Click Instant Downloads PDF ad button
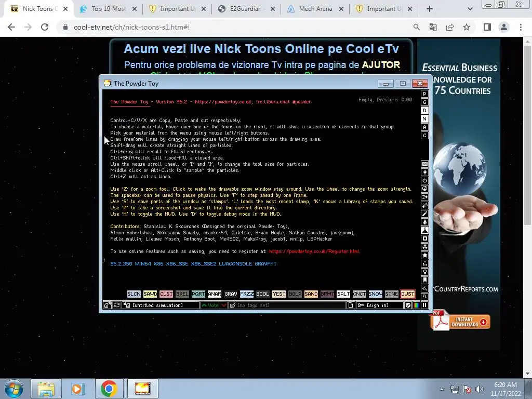 (460, 321)
